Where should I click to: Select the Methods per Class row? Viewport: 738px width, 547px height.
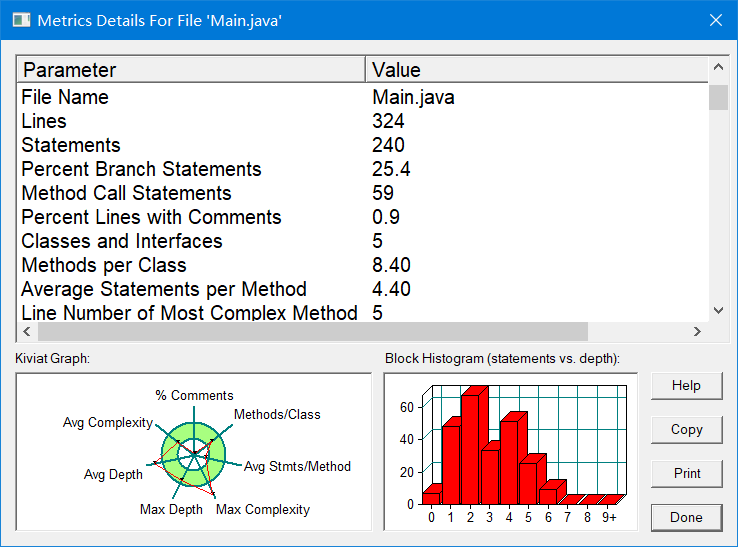(x=362, y=265)
